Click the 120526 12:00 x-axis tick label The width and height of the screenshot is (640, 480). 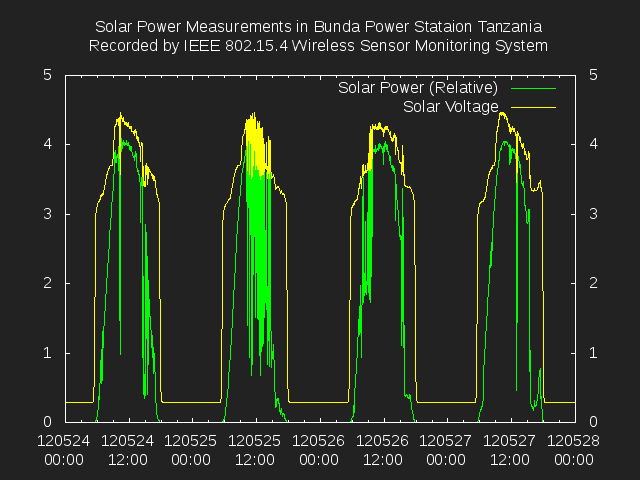(x=383, y=449)
